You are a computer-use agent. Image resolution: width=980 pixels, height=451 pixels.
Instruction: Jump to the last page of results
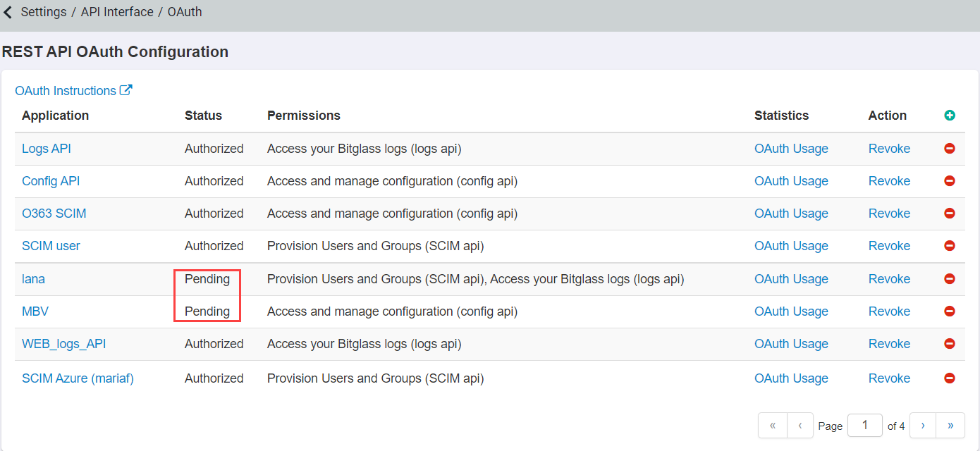[x=950, y=425]
